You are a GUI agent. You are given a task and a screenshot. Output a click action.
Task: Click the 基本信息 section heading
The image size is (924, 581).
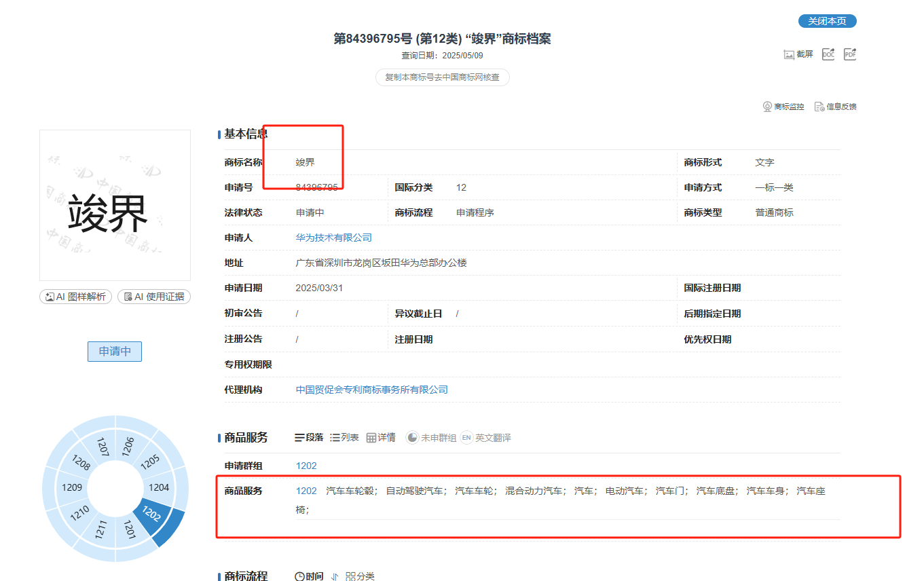tap(246, 134)
